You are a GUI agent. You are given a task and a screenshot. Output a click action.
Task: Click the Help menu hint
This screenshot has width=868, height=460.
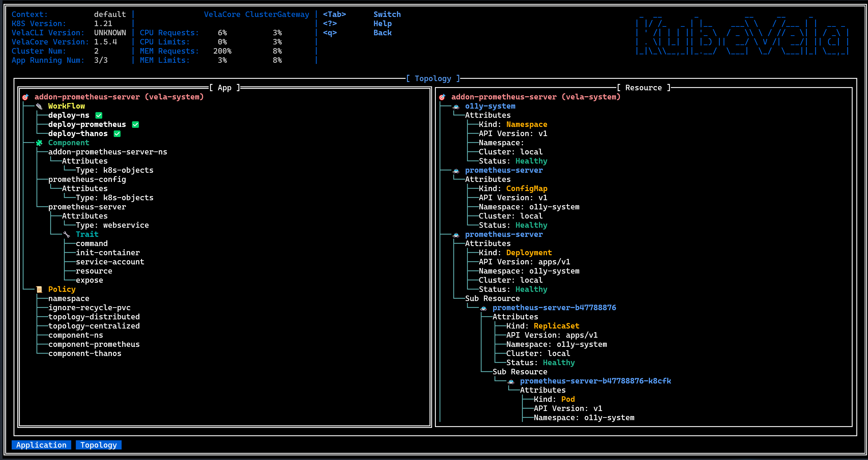tap(382, 24)
